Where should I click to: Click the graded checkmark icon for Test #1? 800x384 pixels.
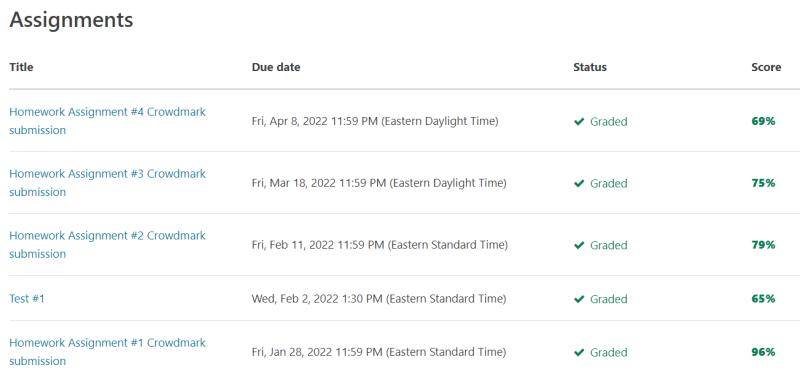[579, 299]
